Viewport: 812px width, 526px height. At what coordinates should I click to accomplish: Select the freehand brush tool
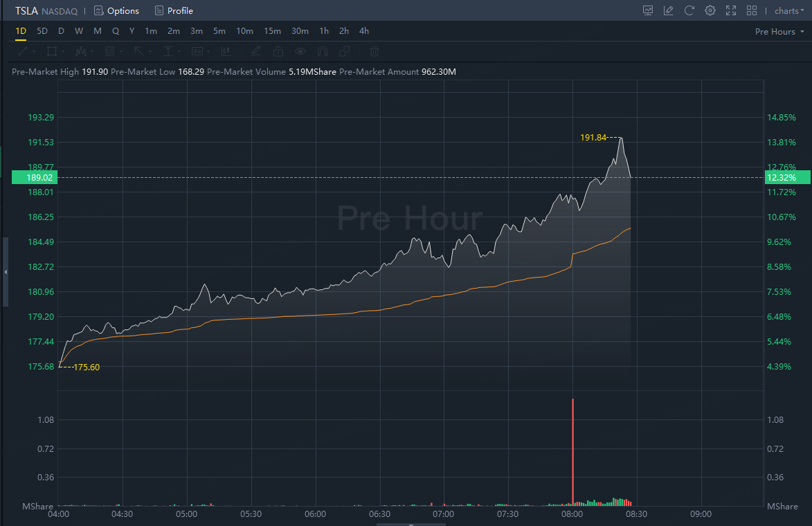tap(256, 51)
